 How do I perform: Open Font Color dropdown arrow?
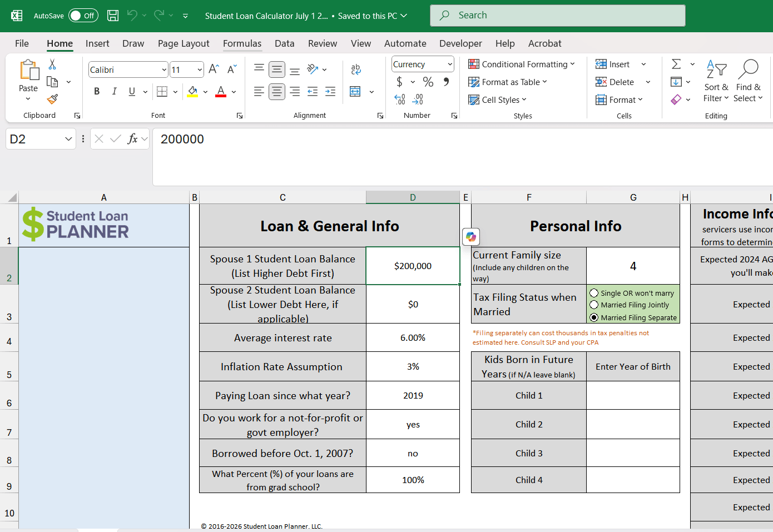(234, 92)
